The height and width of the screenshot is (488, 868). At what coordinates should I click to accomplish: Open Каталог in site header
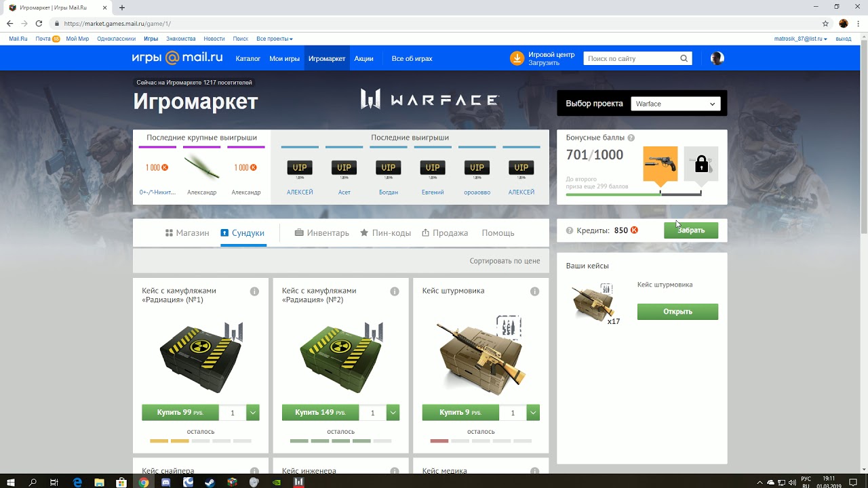tap(248, 58)
